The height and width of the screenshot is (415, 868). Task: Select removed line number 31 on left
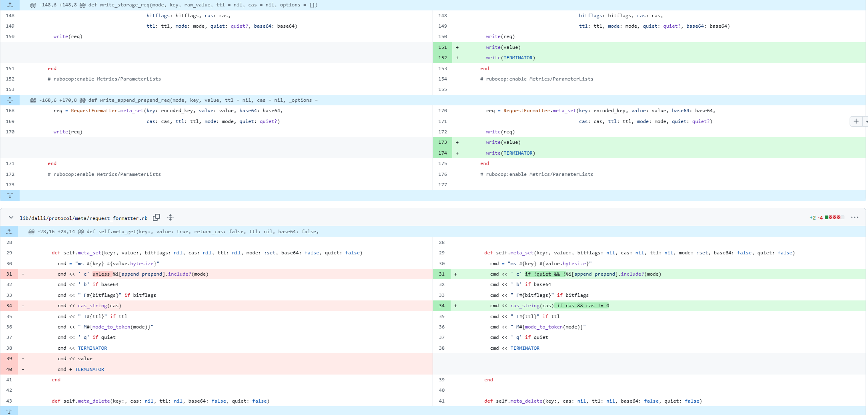(x=9, y=274)
